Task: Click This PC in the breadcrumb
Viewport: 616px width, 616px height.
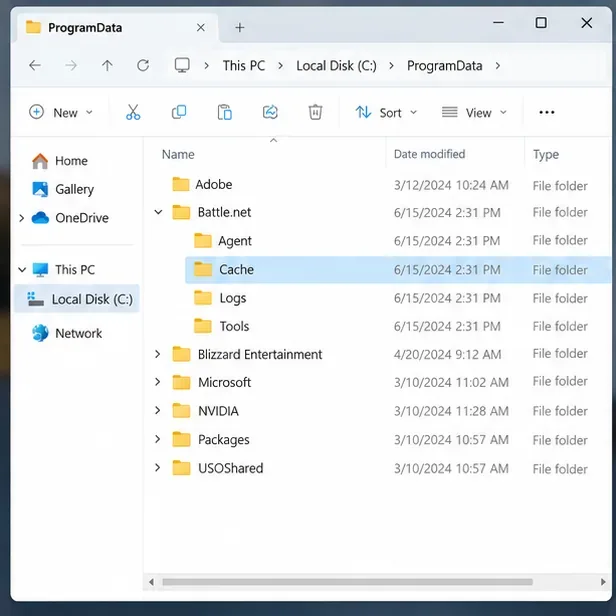Action: pos(244,65)
